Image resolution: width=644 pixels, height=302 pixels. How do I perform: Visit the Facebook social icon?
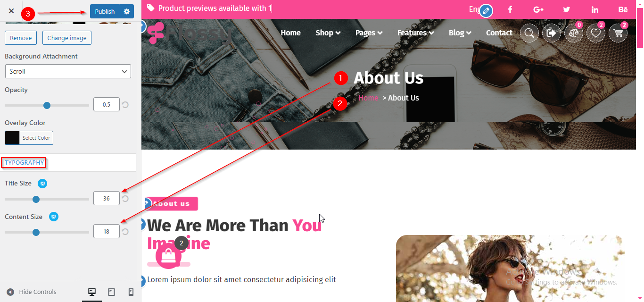tap(510, 9)
